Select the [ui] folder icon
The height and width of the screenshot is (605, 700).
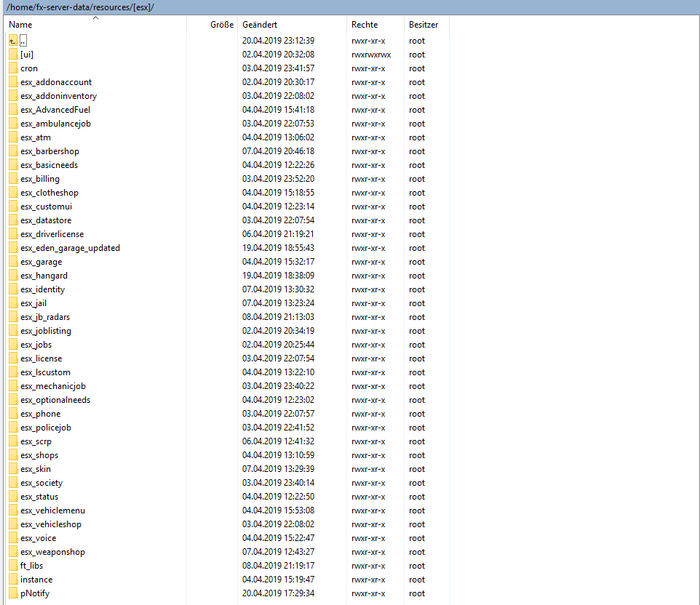[x=13, y=55]
